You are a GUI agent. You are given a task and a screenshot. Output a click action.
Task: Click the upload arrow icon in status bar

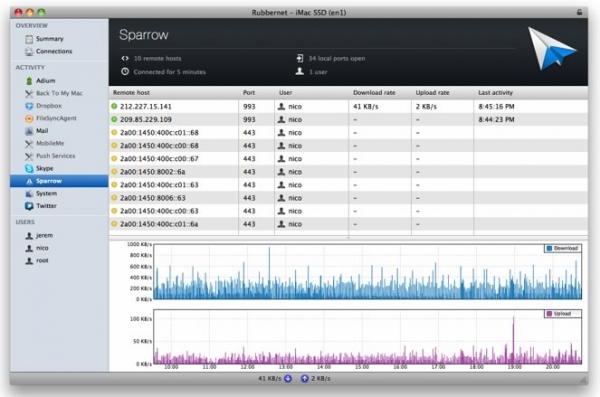[305, 379]
